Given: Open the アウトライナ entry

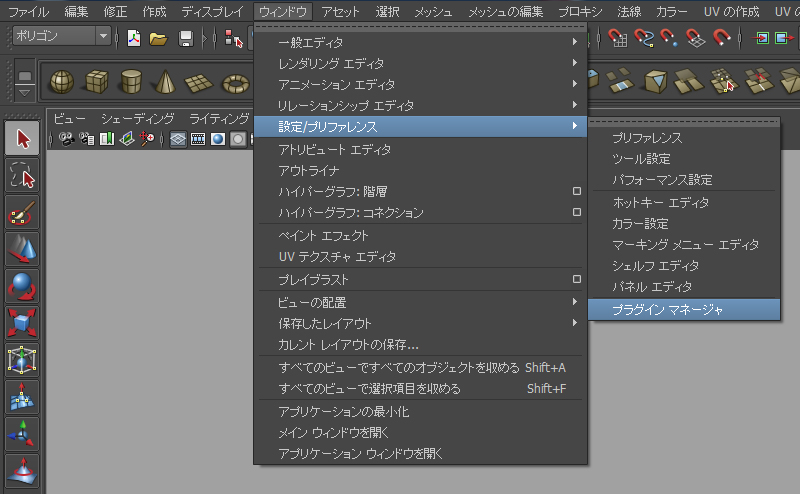Looking at the screenshot, I should coord(421,170).
